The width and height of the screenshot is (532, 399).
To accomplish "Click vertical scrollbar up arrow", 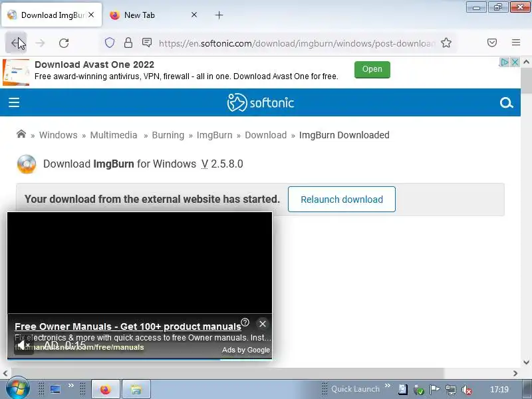I will (526, 62).
